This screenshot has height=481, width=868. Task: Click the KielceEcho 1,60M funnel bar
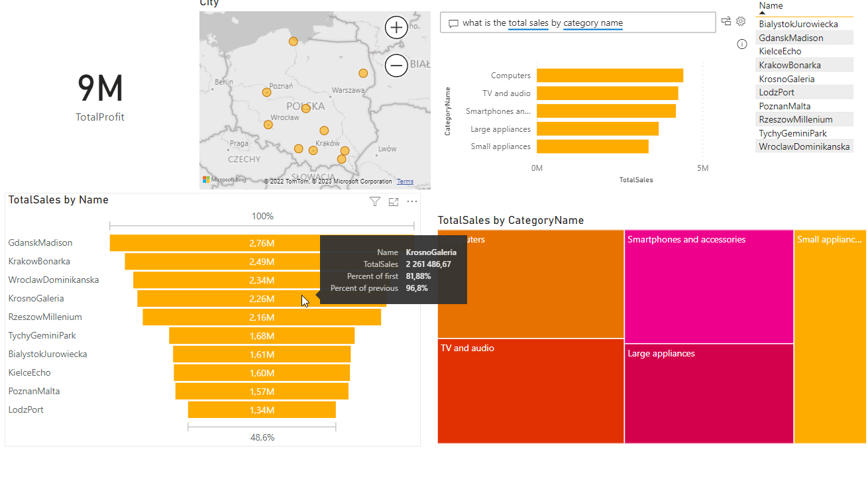click(262, 373)
